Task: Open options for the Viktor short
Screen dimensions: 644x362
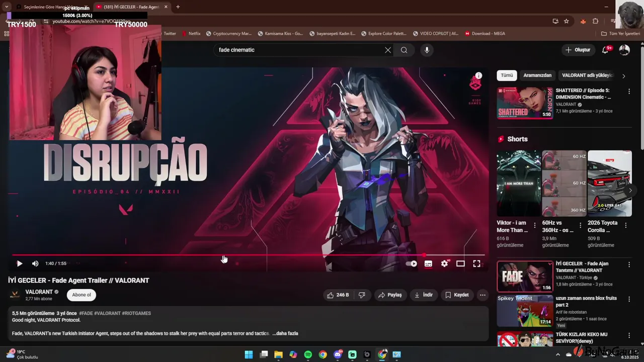Action: click(535, 226)
